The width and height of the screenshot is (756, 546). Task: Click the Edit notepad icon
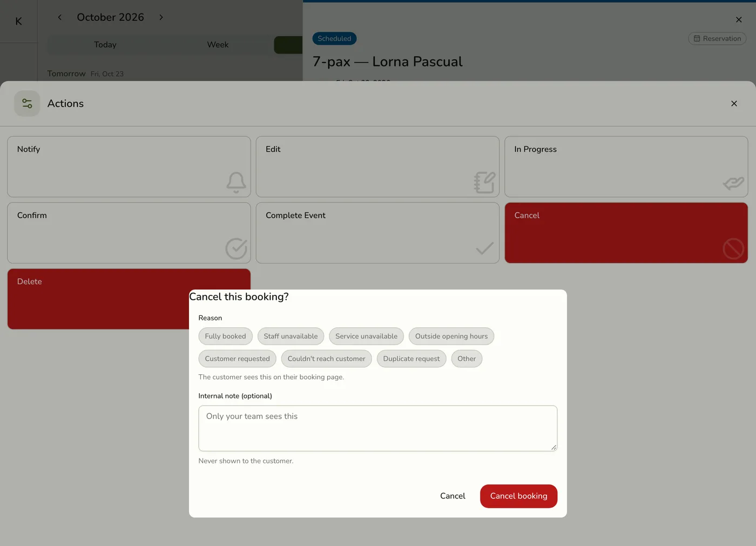point(484,183)
